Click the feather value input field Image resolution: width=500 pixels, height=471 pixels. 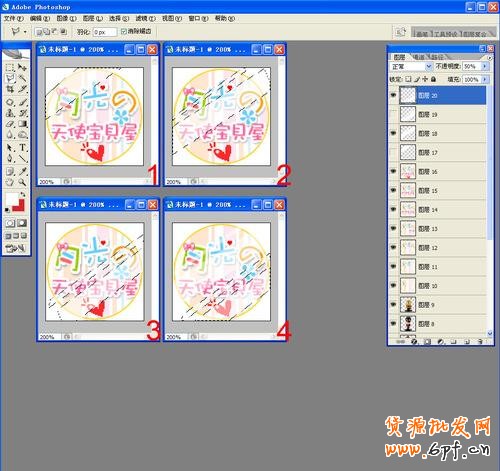click(104, 32)
